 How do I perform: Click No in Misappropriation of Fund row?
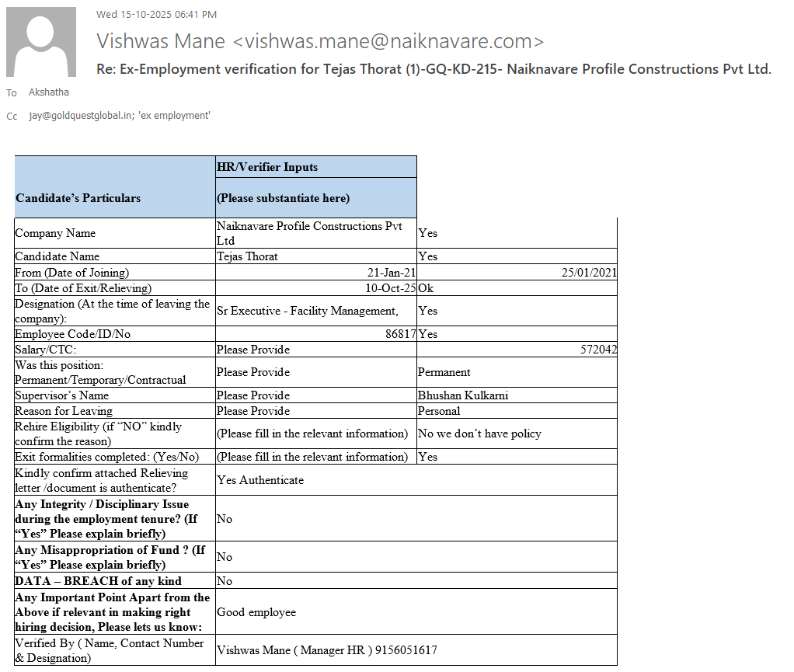[x=416, y=557]
